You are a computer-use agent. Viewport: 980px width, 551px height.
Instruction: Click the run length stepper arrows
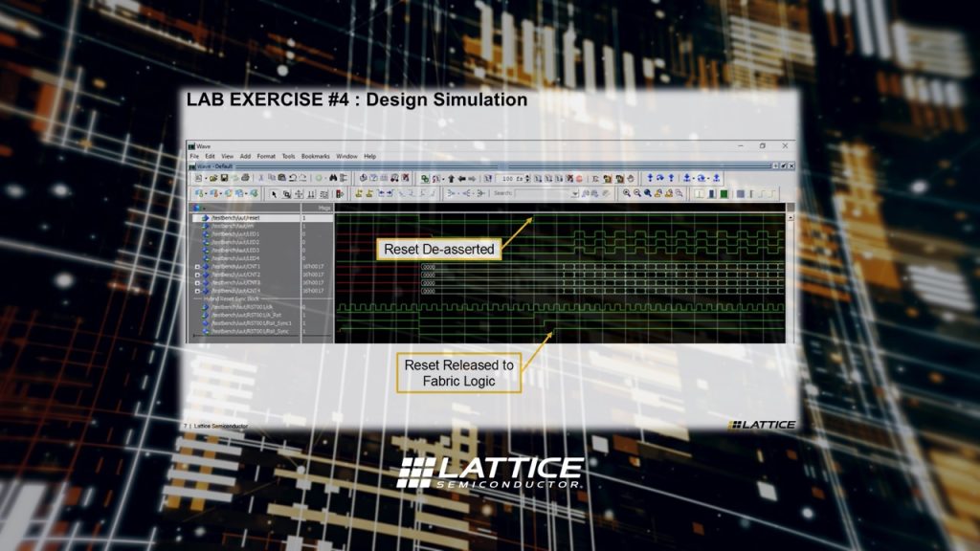coord(528,179)
